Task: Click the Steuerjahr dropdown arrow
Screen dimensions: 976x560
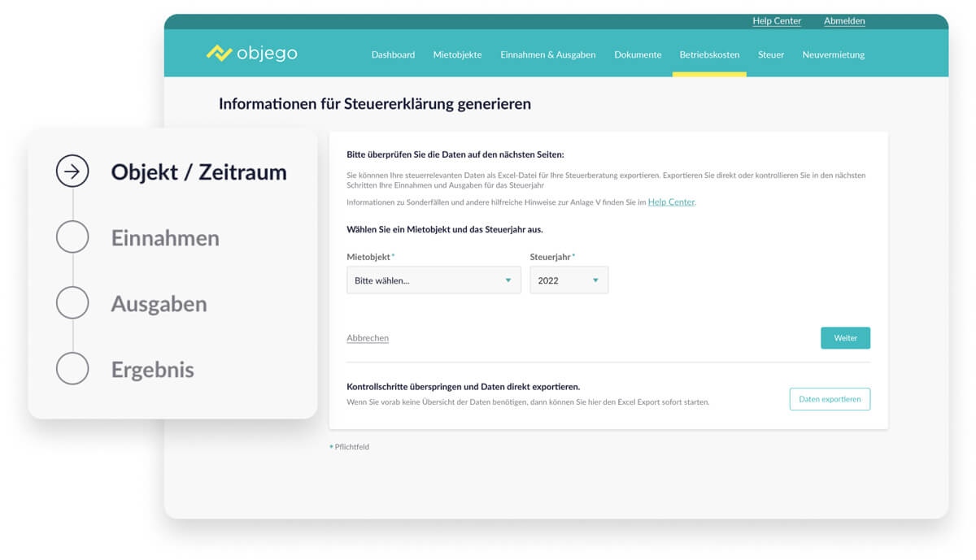Action: [595, 280]
